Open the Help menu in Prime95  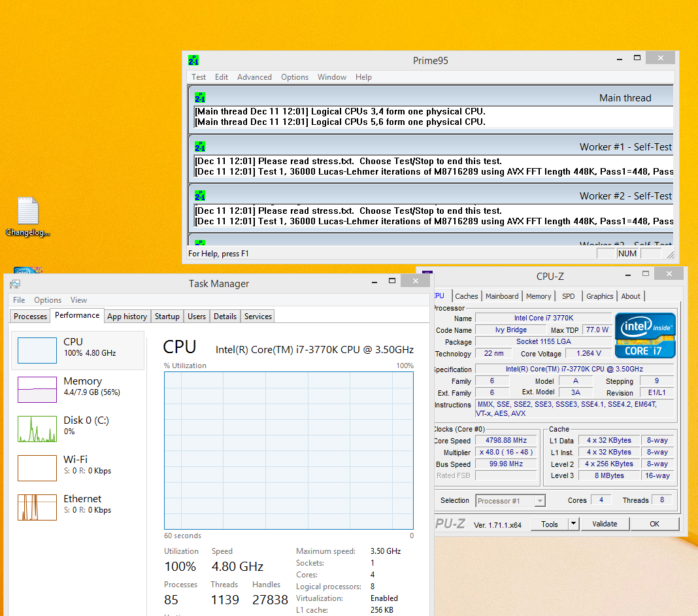(363, 77)
